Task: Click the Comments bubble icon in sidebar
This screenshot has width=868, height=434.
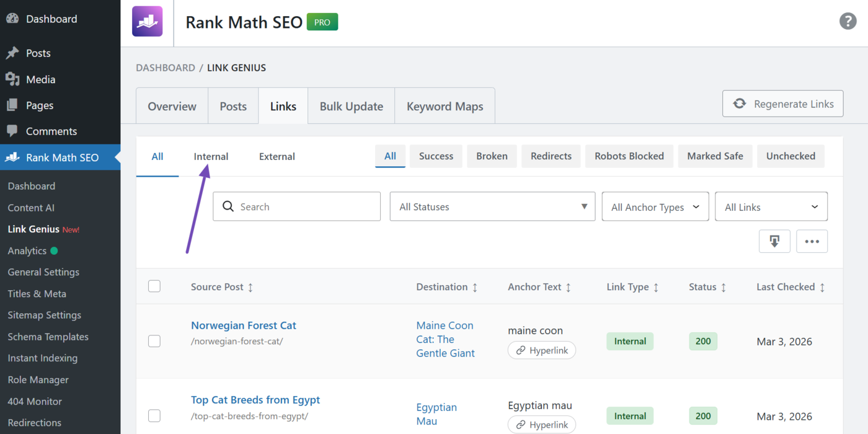Action: coord(12,131)
